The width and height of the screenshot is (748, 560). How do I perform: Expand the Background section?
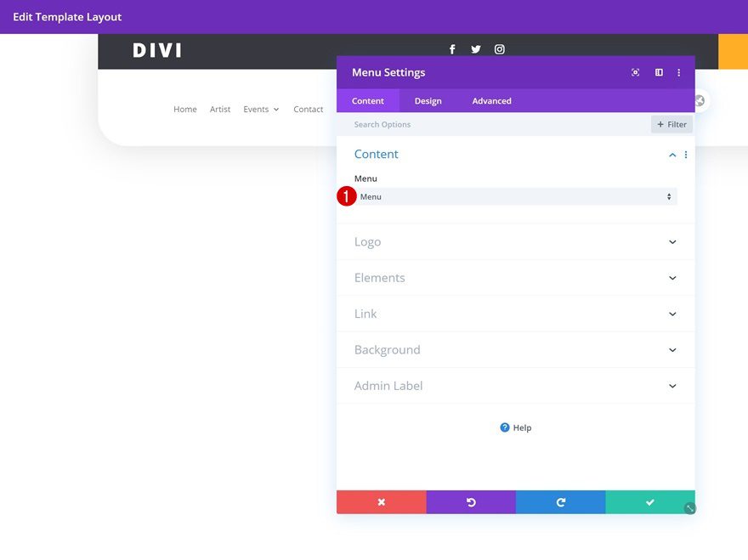tap(516, 349)
